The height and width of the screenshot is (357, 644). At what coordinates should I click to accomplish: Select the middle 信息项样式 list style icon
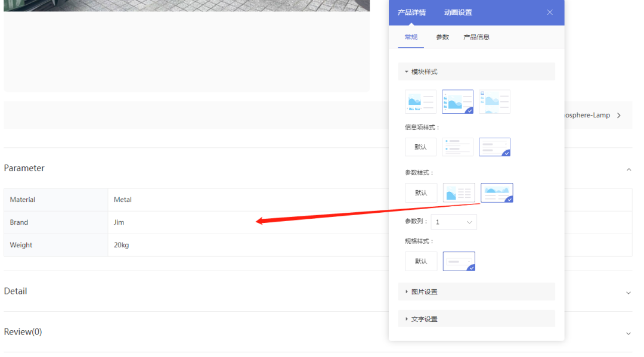click(x=457, y=147)
